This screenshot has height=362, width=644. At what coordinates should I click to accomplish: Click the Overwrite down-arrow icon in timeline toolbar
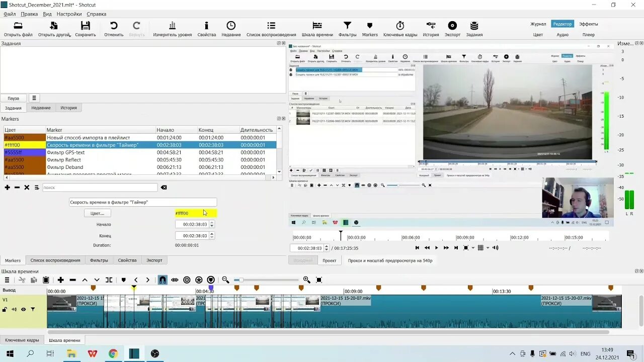pyautogui.click(x=97, y=280)
